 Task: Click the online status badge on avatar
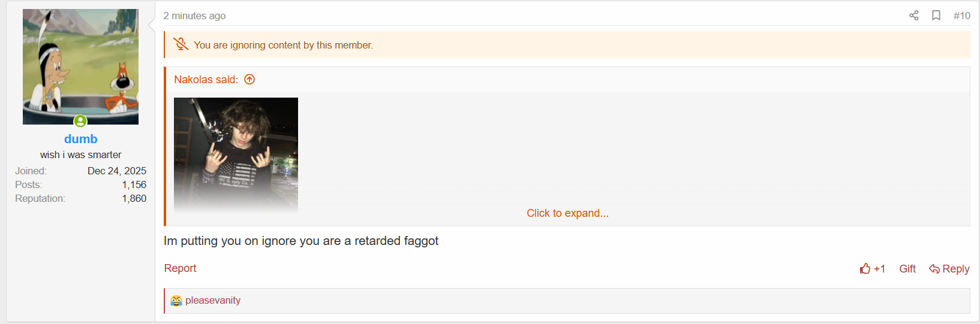[80, 121]
